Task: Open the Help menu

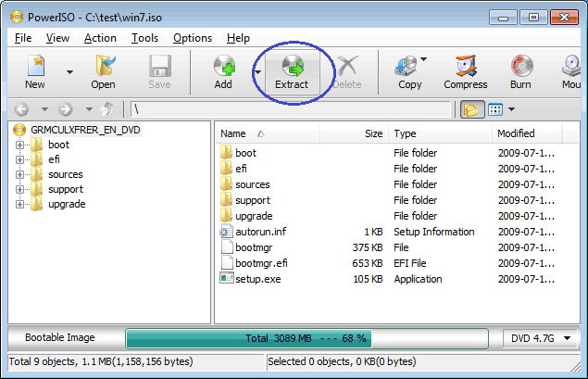Action: point(238,38)
